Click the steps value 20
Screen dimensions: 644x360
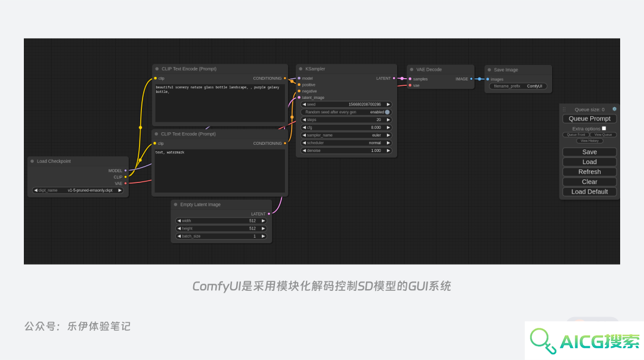[378, 120]
